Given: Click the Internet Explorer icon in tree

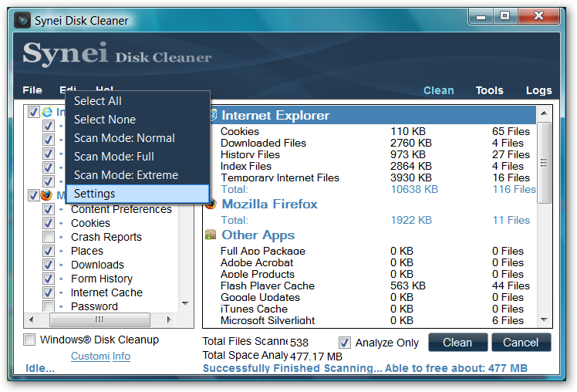Looking at the screenshot, I should pyautogui.click(x=47, y=112).
